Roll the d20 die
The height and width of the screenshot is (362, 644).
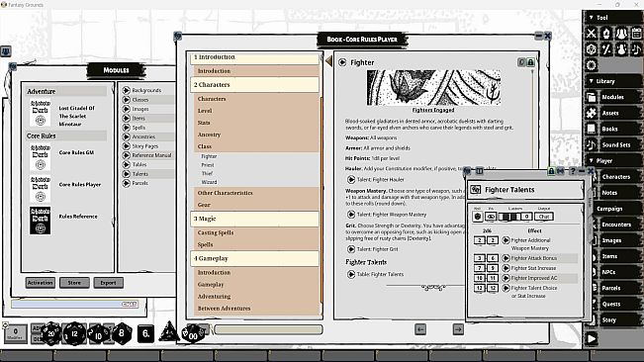tap(51, 333)
